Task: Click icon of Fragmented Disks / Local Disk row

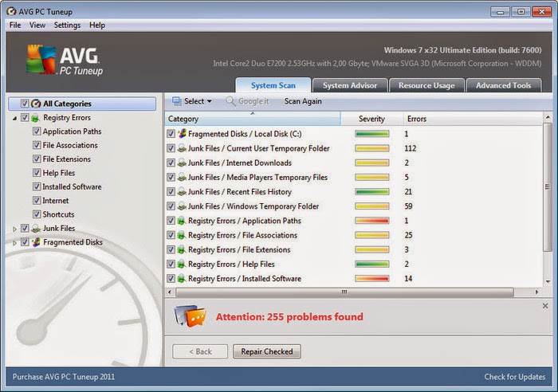Action: click(x=182, y=134)
